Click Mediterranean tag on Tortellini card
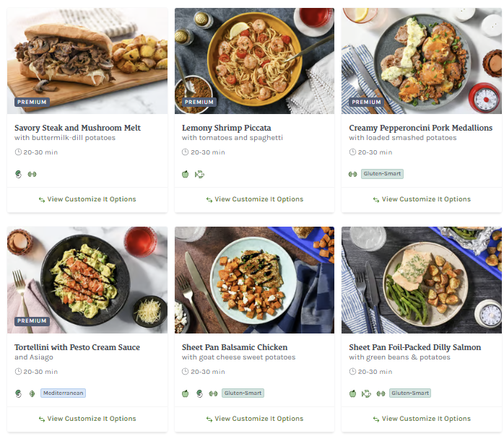 [64, 393]
